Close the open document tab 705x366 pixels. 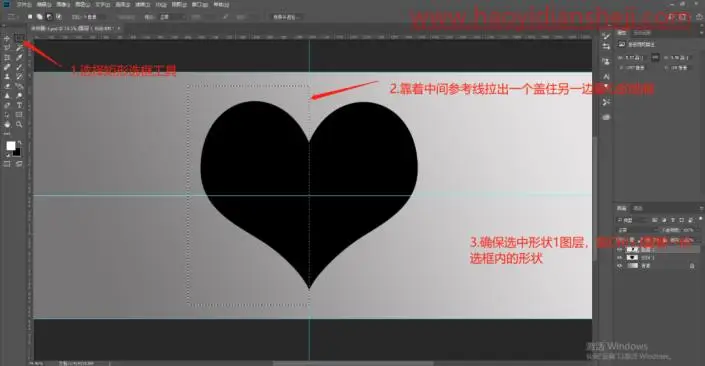[x=119, y=28]
